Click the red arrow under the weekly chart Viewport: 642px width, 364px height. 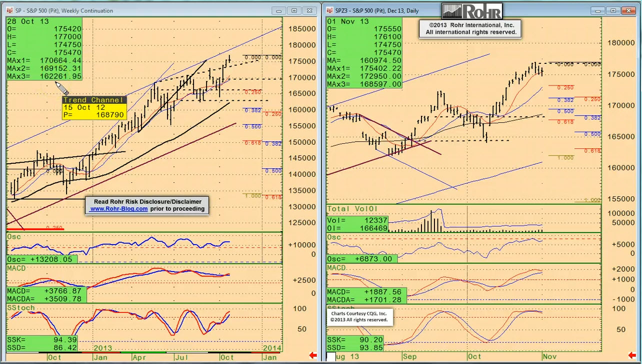click(x=313, y=356)
